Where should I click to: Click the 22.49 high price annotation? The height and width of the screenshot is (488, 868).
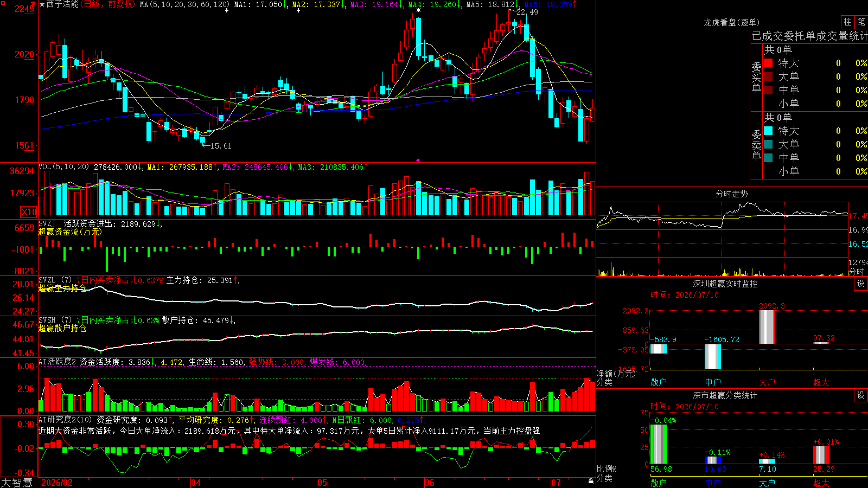point(527,12)
